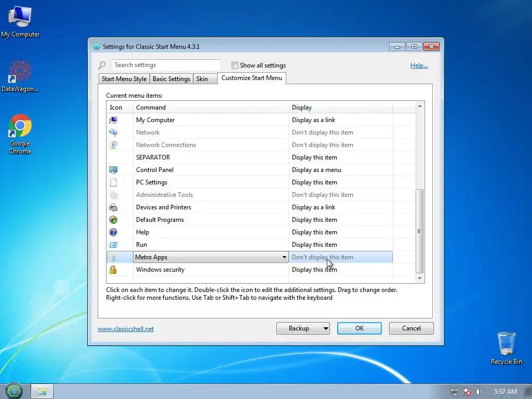Enable the Show all settings checkbox
This screenshot has width=532, height=399.
click(x=235, y=65)
